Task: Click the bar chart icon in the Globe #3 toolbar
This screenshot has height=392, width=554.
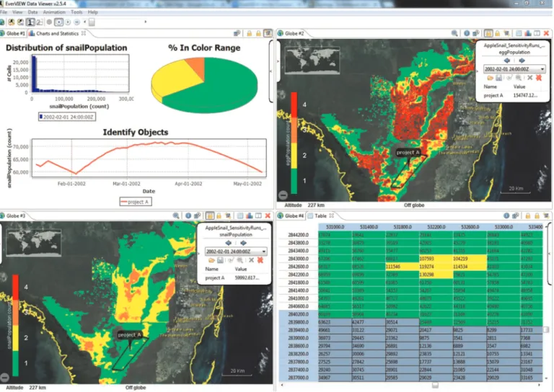Action: coord(250,215)
